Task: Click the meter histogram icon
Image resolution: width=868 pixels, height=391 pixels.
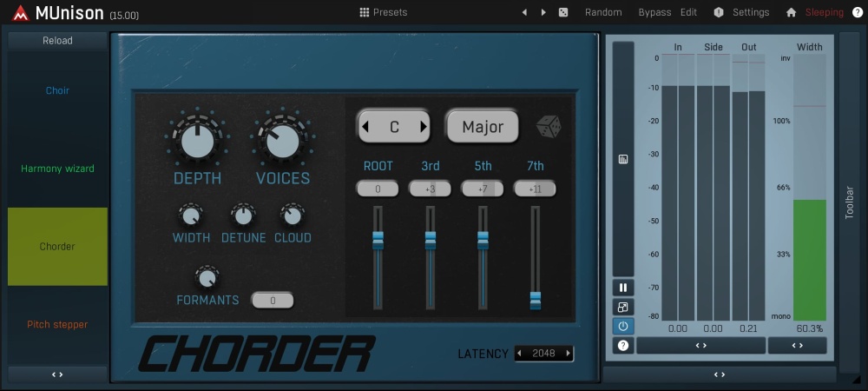Action: click(x=622, y=160)
